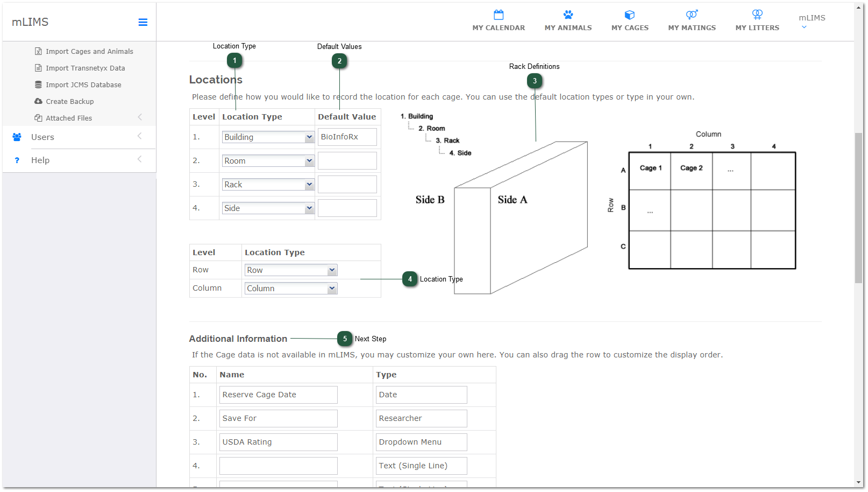Screen dimensions: 868x492
Task: Click the My Litters icon
Action: (x=757, y=15)
